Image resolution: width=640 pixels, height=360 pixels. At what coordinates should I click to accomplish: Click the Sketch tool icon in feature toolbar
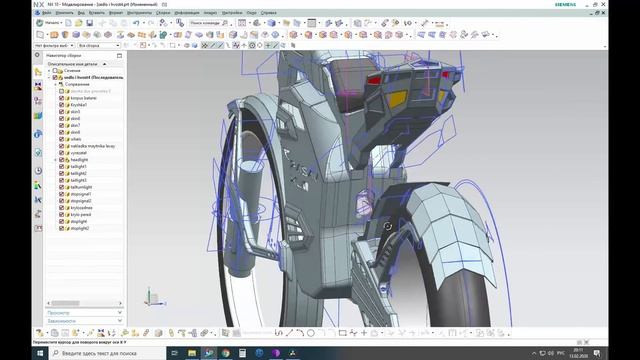pos(40,35)
